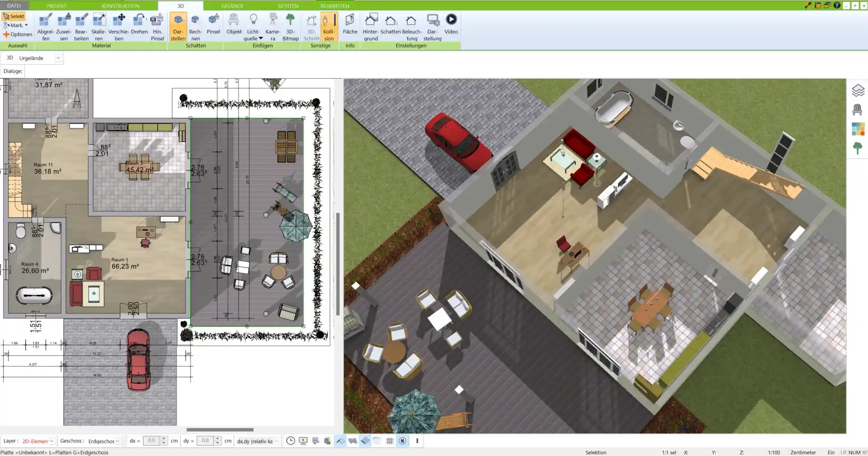This screenshot has height=456, width=868.
Task: Select the shadow Pinsel tool
Action: pos(213,24)
